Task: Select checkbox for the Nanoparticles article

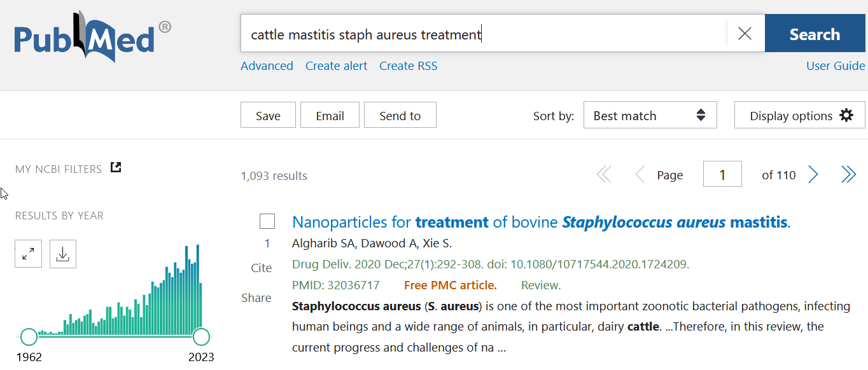Action: click(x=267, y=221)
